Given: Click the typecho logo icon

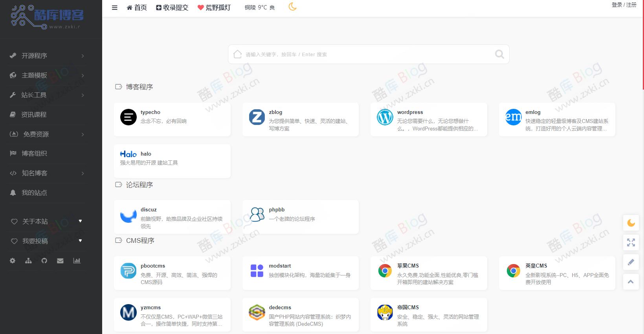Looking at the screenshot, I should point(128,117).
